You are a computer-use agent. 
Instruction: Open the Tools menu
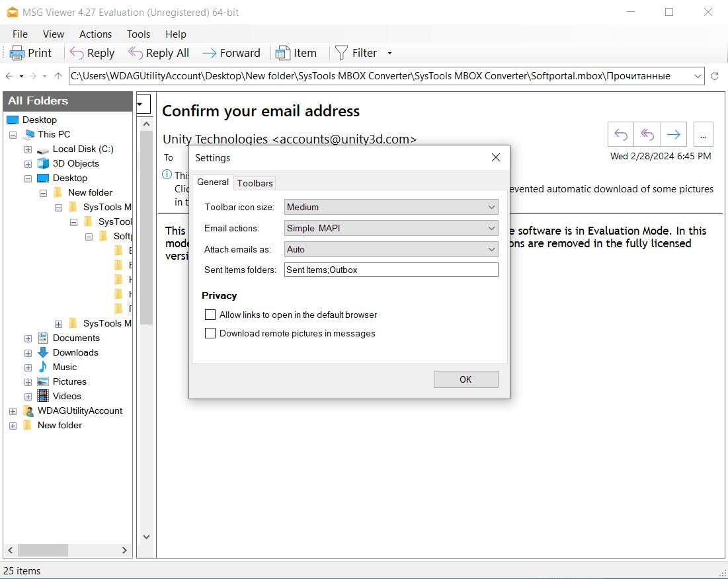(138, 34)
